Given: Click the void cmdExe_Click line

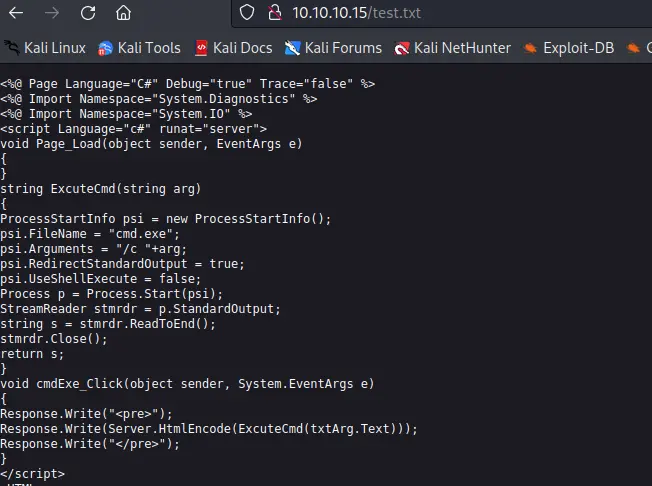Looking at the screenshot, I should (187, 384).
